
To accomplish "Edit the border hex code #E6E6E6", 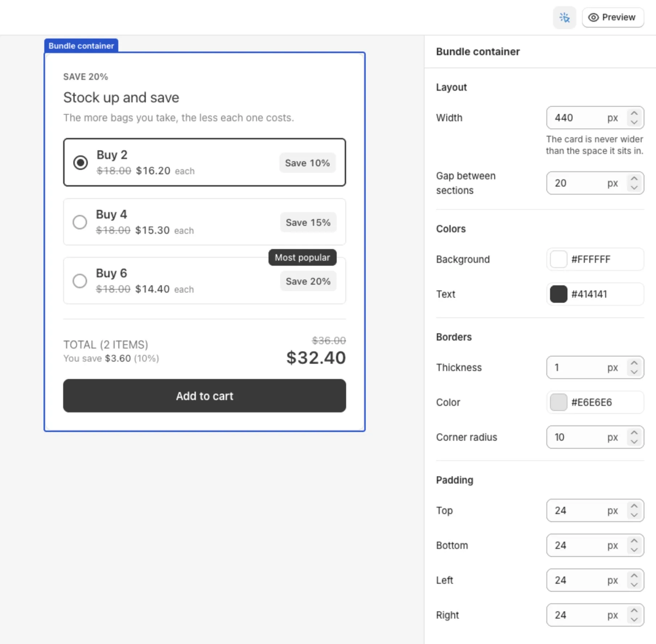I will coord(592,402).
